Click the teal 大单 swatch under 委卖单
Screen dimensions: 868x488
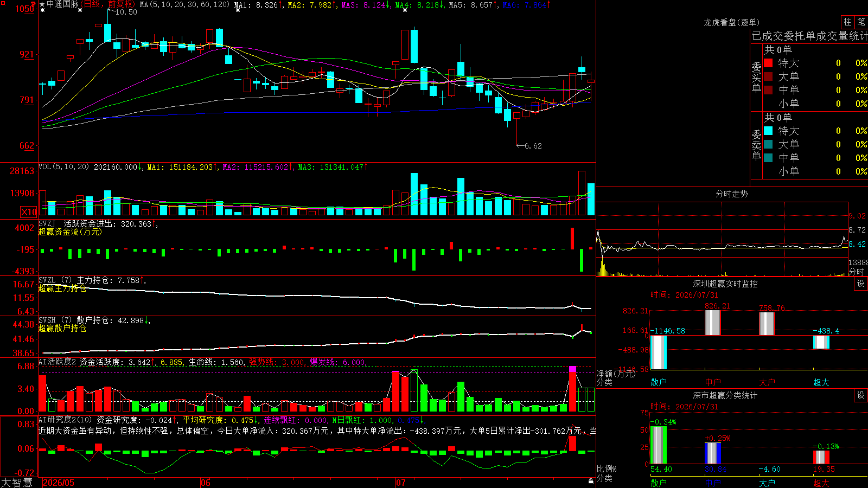click(x=768, y=144)
